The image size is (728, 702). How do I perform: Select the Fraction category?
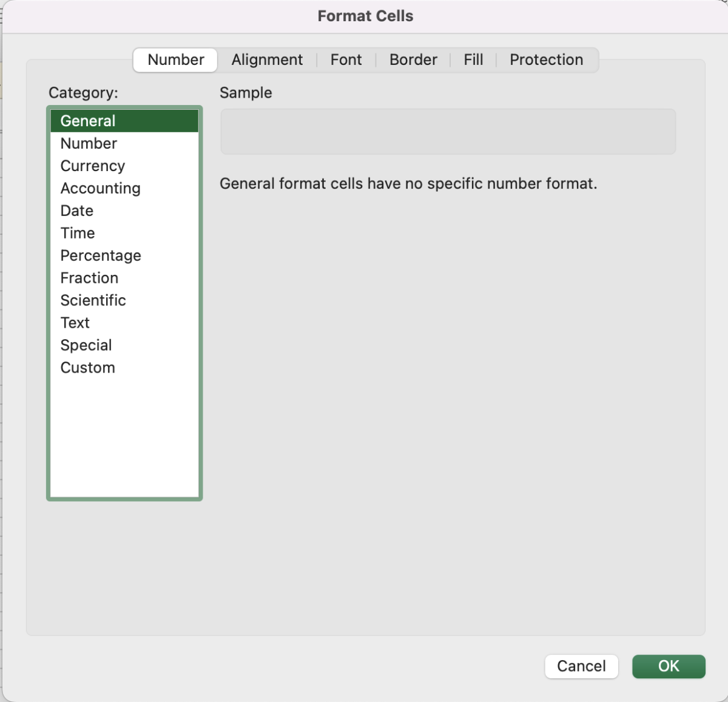tap(89, 278)
